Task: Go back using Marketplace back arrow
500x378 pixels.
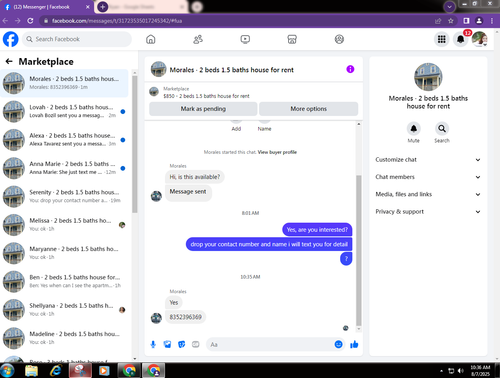Action: click(9, 61)
